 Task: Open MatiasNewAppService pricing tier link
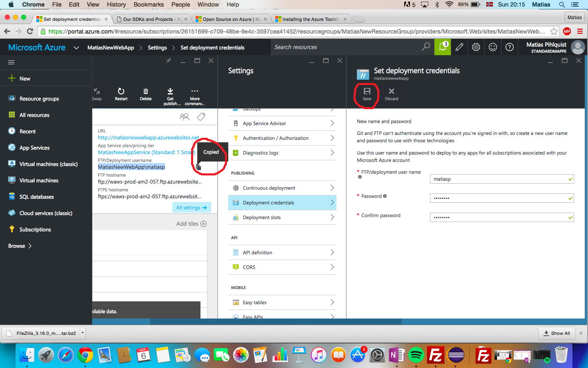pos(147,153)
